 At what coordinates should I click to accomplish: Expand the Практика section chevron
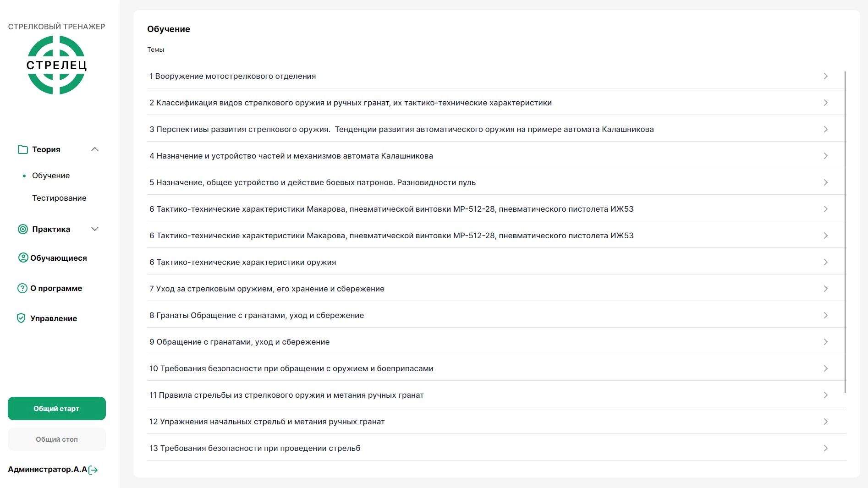pyautogui.click(x=95, y=229)
